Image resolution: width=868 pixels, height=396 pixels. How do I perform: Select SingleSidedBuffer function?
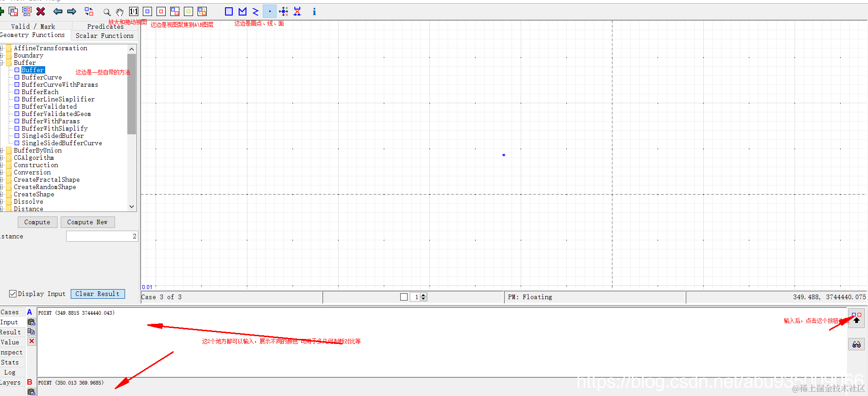(52, 136)
